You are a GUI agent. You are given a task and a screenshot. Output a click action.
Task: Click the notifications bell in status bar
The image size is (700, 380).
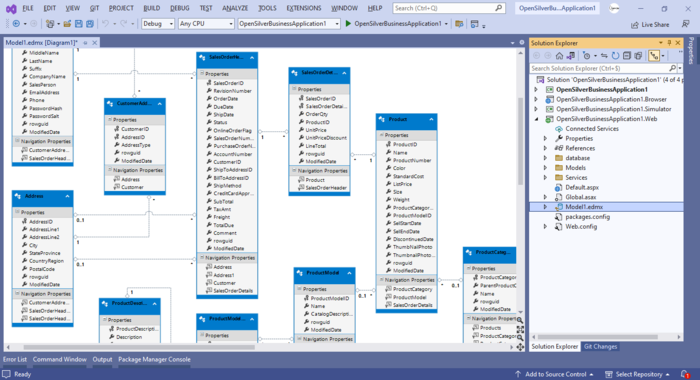(x=685, y=374)
